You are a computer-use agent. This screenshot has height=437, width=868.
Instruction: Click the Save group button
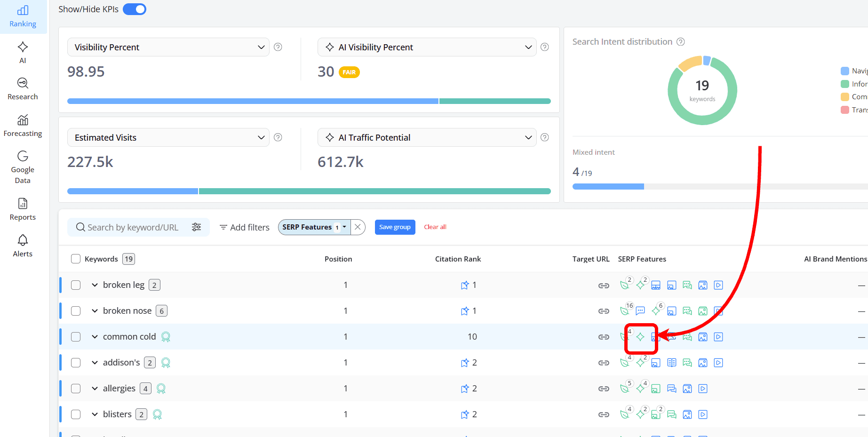click(395, 227)
